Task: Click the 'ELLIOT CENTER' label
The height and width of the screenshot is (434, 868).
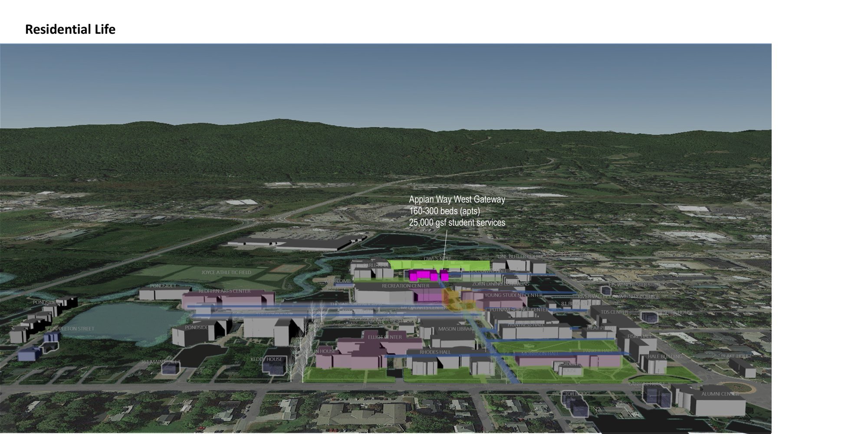Action: point(385,337)
